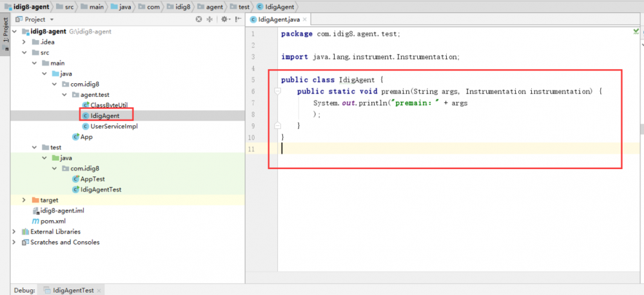644x295 pixels.
Task: Click the locate/scroll from source target icon
Action: (199, 19)
